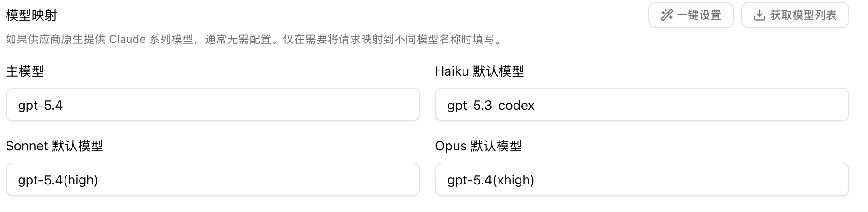Click the word Claude in the description

[127, 39]
